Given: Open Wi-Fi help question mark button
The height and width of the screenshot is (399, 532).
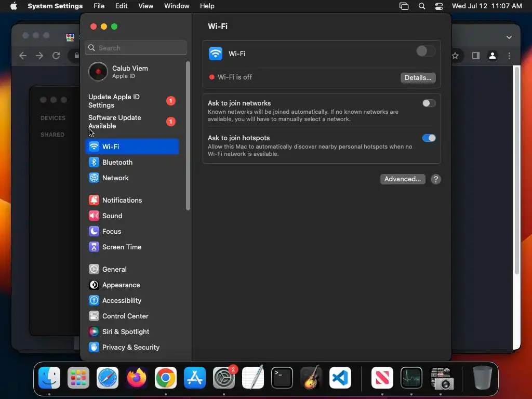Looking at the screenshot, I should coord(436,179).
